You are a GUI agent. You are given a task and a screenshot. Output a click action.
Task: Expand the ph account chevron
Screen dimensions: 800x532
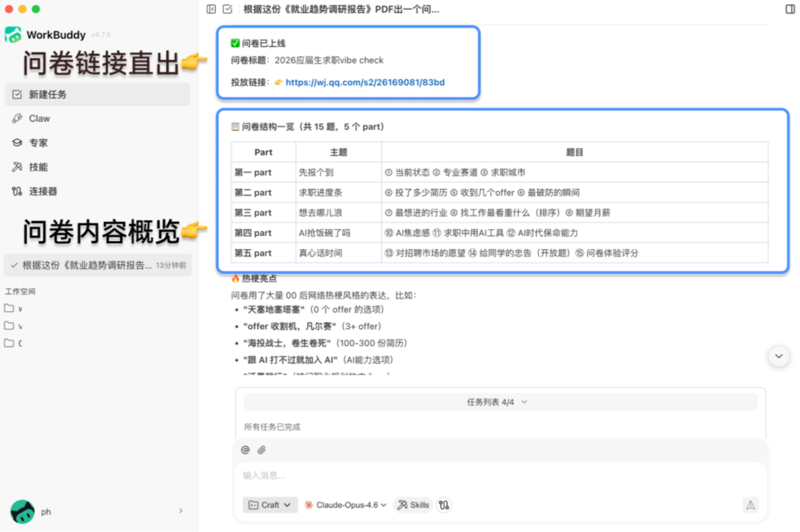[181, 511]
